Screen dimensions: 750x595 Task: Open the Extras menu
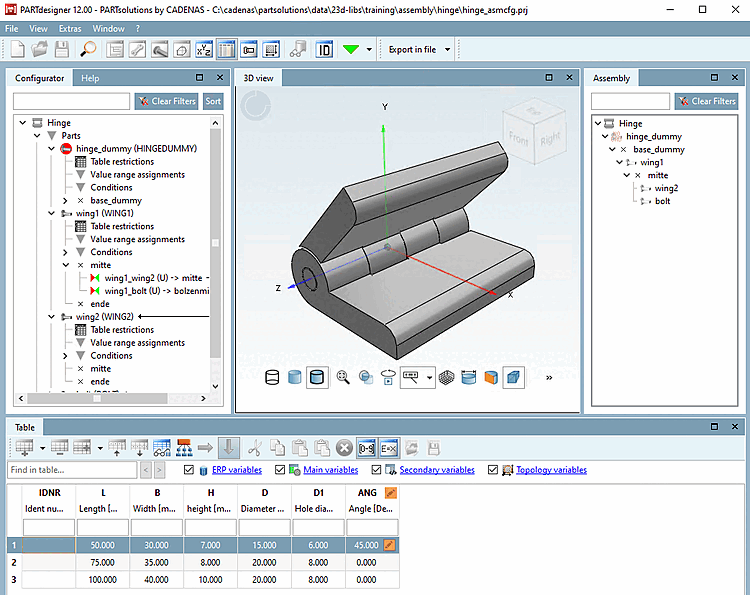70,29
